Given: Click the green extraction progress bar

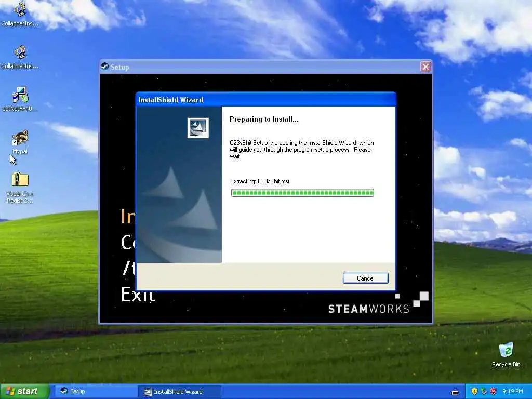Looking at the screenshot, I should [302, 193].
